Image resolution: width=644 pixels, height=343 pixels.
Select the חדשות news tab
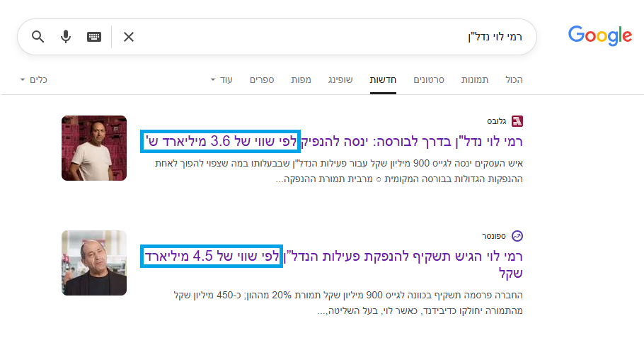click(x=383, y=80)
